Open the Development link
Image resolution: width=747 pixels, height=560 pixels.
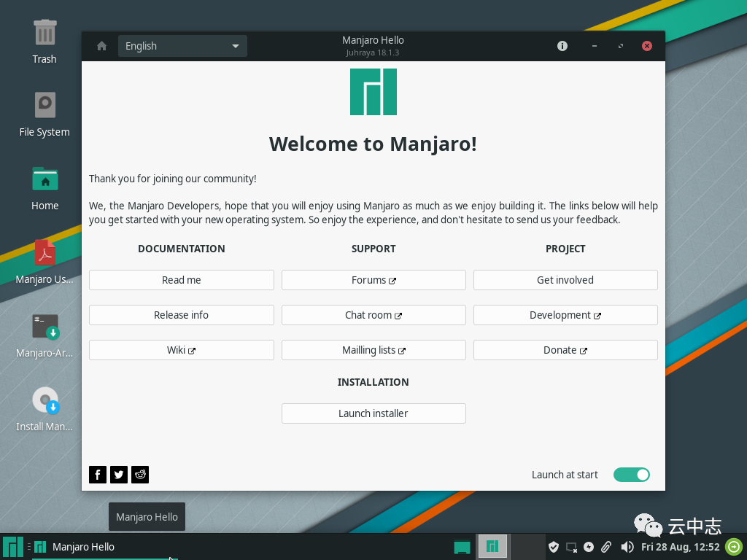coord(565,315)
